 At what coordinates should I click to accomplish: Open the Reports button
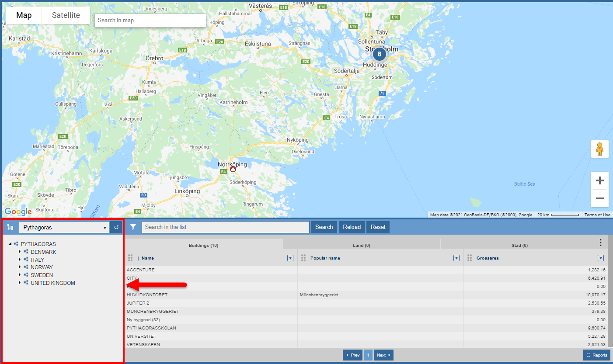tap(597, 355)
